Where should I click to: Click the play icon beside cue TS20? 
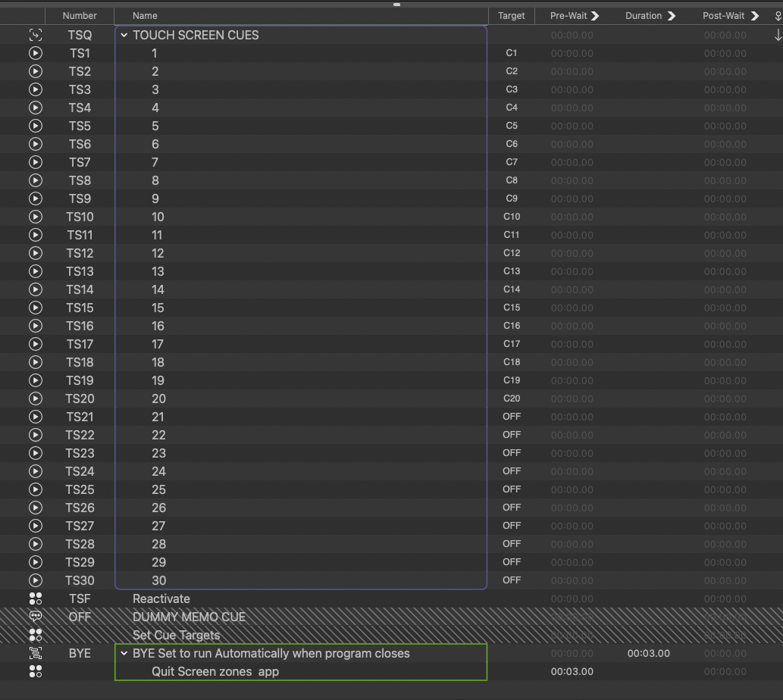tap(36, 398)
